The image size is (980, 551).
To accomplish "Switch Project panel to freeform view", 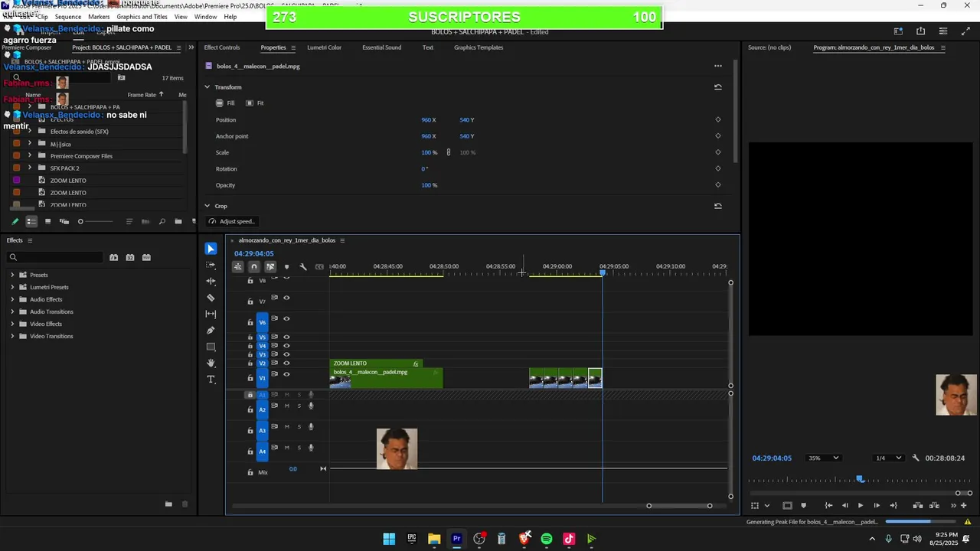I will [x=64, y=221].
